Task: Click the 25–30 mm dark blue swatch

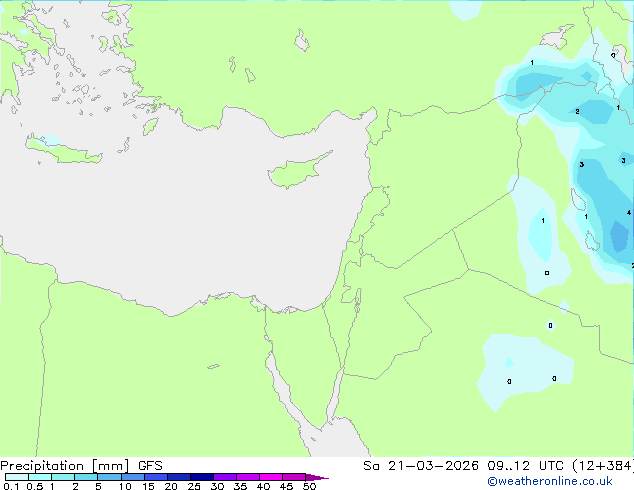Action: pos(201,477)
